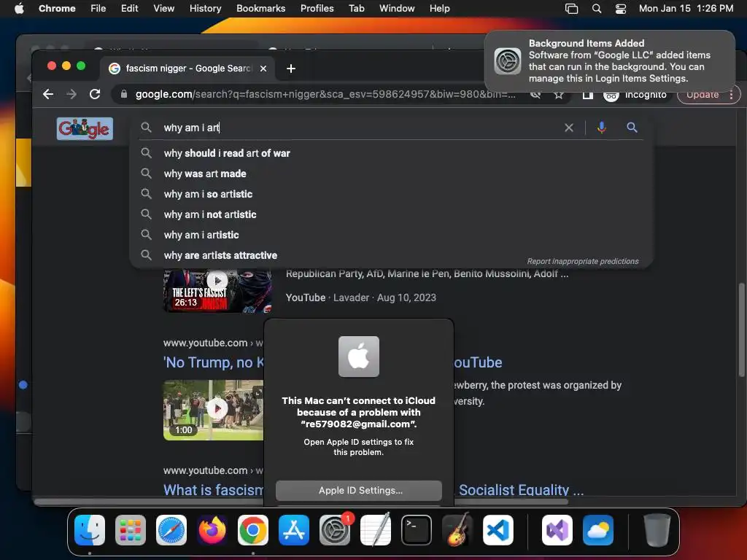Image resolution: width=747 pixels, height=560 pixels.
Task: Click the menu bar date and time
Action: (686, 9)
